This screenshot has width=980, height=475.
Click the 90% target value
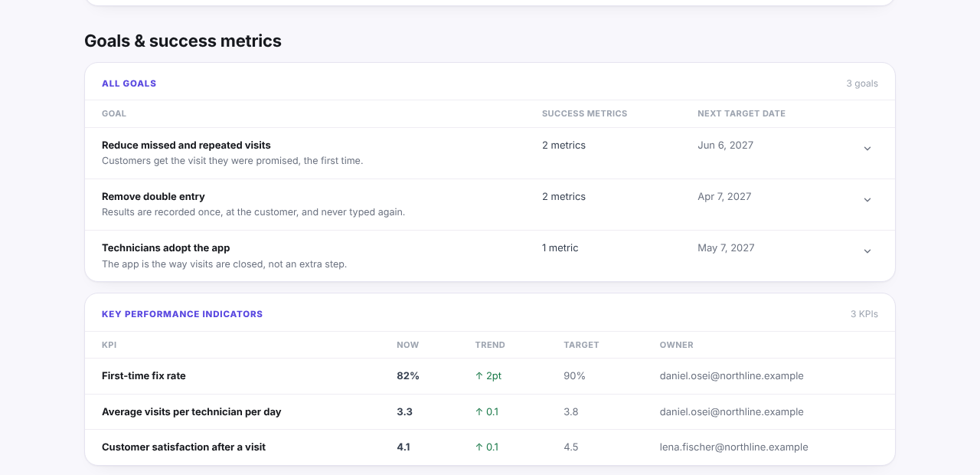coord(574,375)
